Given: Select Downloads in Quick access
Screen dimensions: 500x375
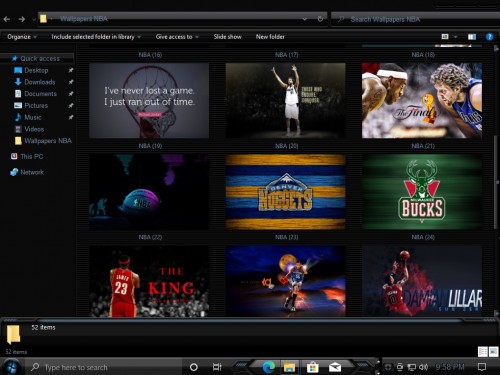Looking at the screenshot, I should (x=39, y=82).
